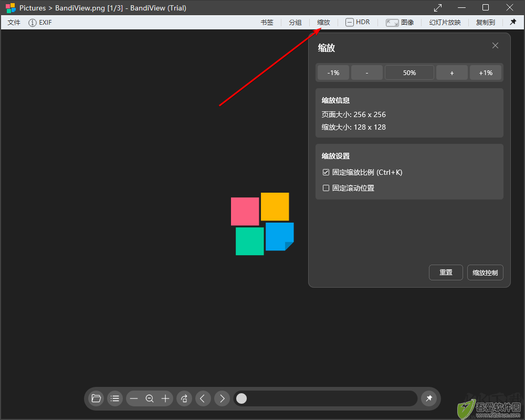Uncheck 固定缩放比例 (Ctrl+K)
Image resolution: width=525 pixels, height=420 pixels.
[x=326, y=172]
